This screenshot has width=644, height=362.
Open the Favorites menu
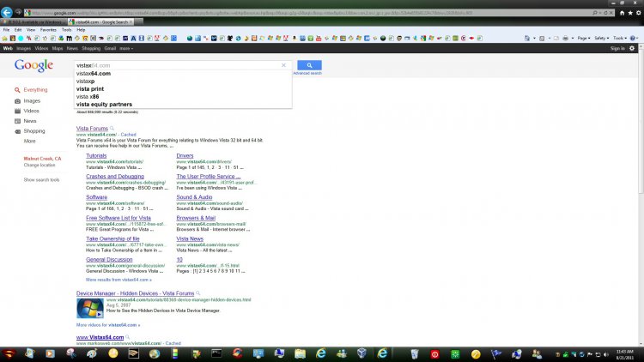pyautogui.click(x=48, y=30)
